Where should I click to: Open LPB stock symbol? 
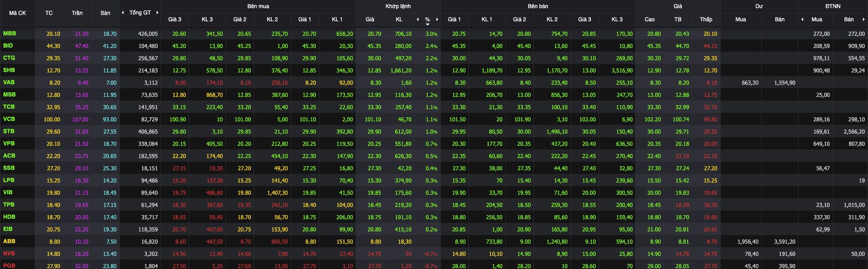(9, 180)
